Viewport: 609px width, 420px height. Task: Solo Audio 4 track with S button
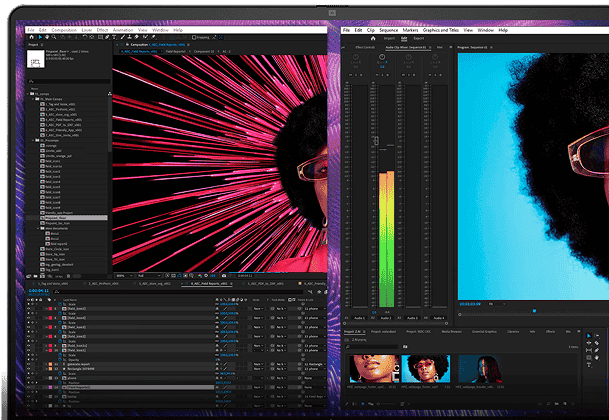pos(435,75)
